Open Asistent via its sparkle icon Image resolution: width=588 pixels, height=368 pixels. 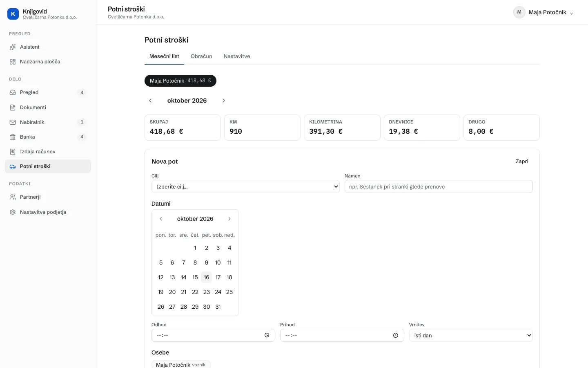point(13,47)
